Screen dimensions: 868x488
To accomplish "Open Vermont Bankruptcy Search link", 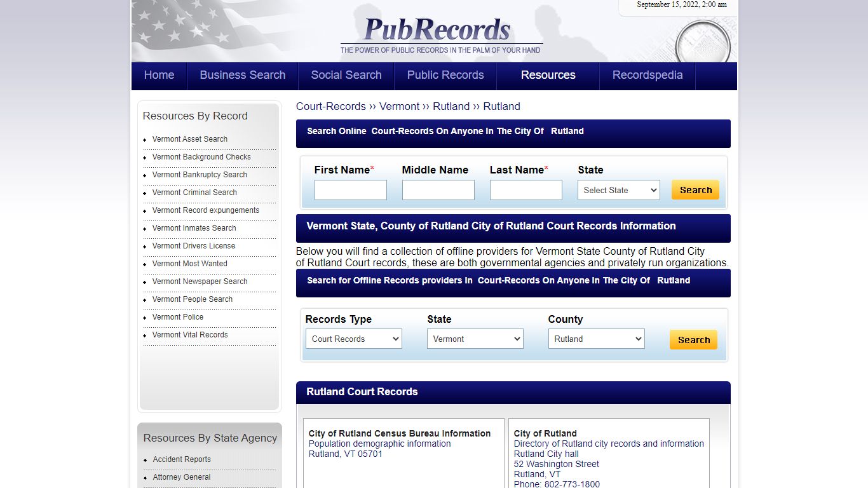I will tap(200, 175).
